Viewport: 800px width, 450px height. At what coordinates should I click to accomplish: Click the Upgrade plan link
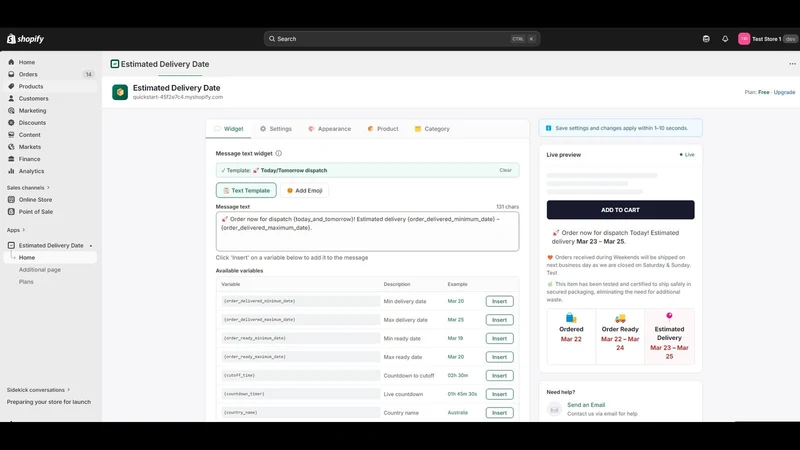784,92
